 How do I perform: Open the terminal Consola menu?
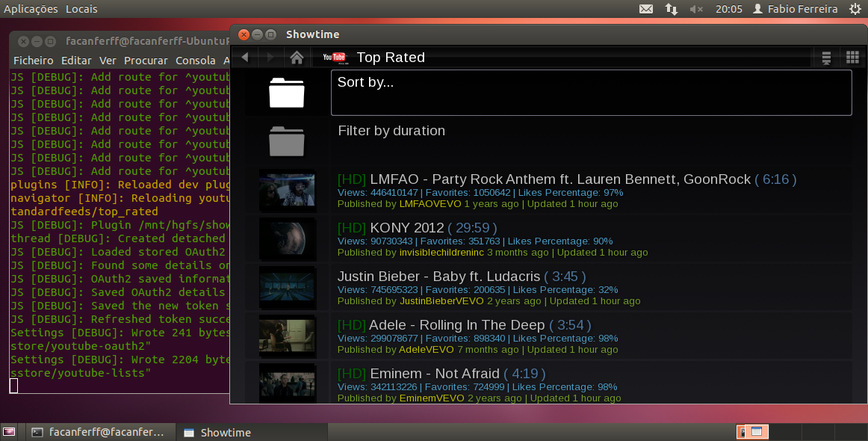(196, 61)
